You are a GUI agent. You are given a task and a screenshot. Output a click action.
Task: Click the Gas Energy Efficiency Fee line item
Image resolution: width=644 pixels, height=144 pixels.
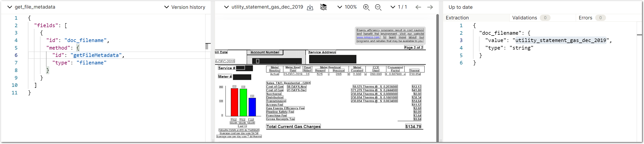coord(285,108)
